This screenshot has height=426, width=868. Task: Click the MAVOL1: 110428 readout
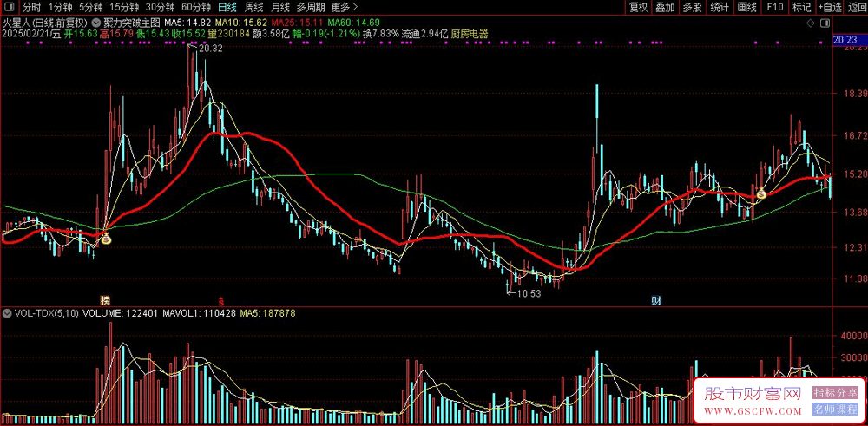point(200,313)
